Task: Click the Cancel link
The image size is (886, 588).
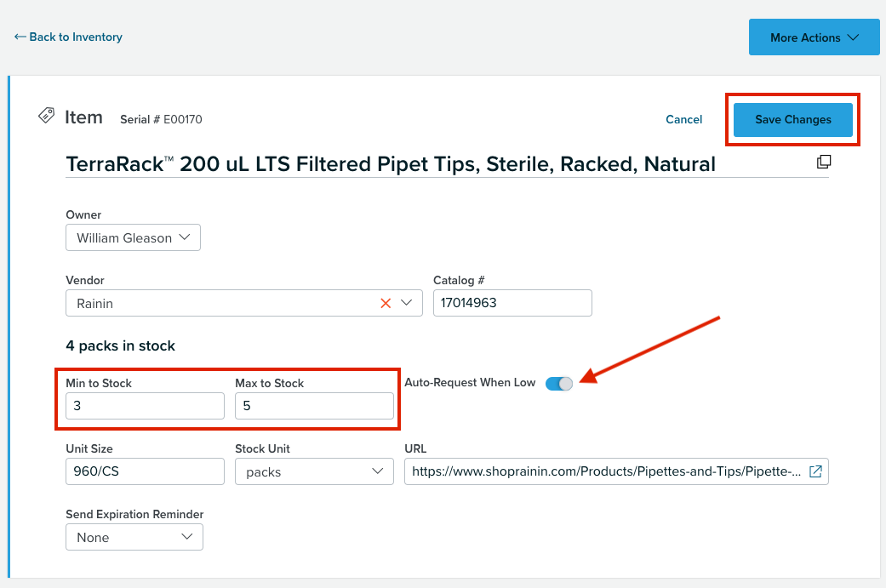Action: click(x=683, y=120)
